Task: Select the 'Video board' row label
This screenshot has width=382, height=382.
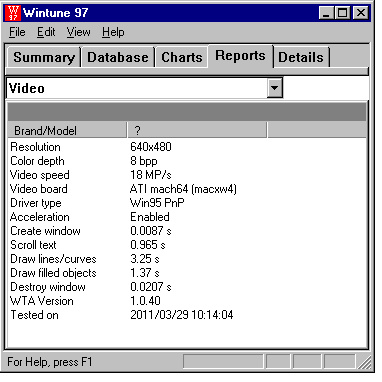Action: coord(39,189)
